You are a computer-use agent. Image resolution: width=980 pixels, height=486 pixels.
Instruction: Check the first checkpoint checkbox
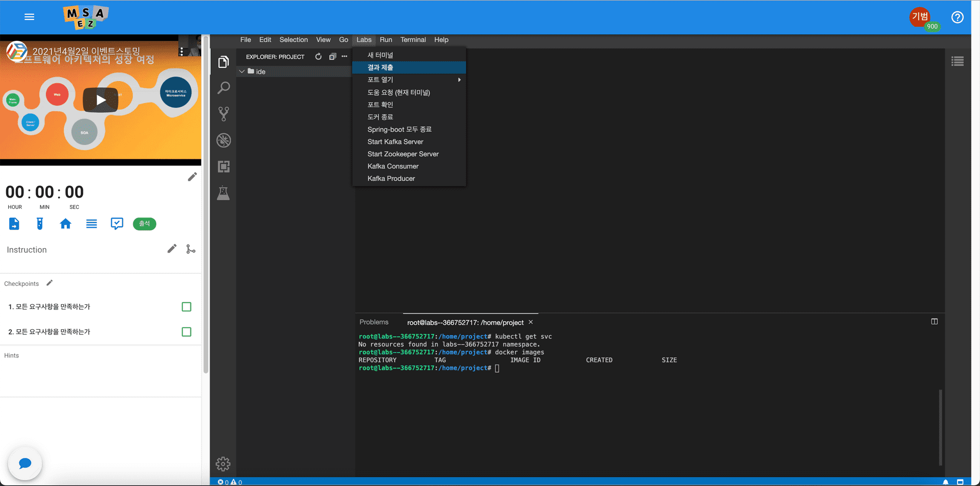(186, 307)
